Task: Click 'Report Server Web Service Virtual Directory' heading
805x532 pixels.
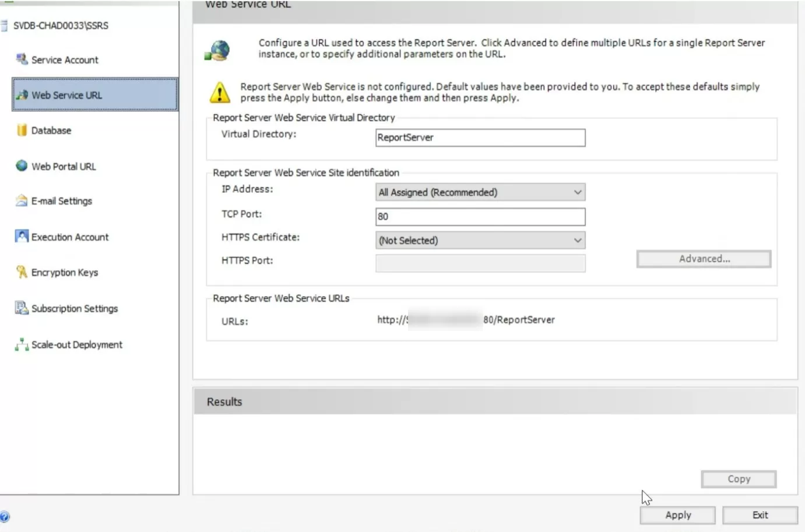Action: pos(304,118)
